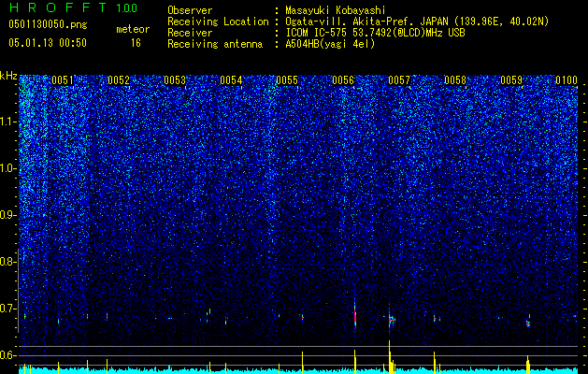
Task: Click the date stamp 05.01.13 00:50
Action: [x=48, y=43]
